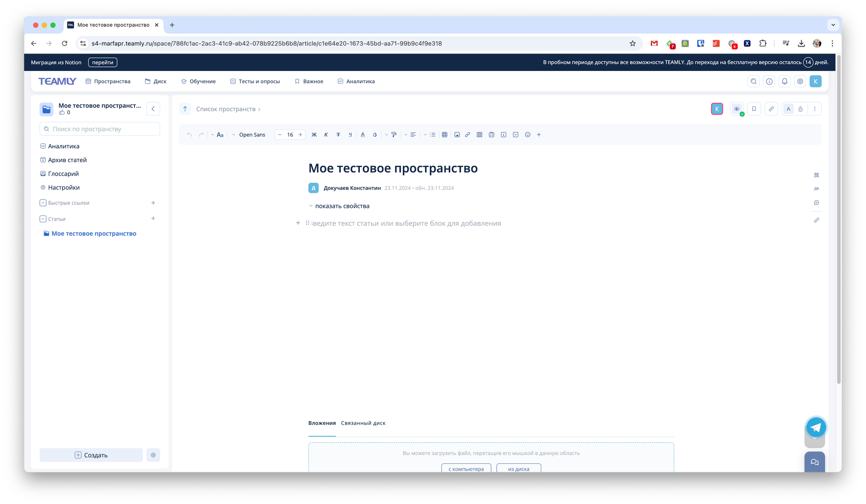Click the Создать button
This screenshot has height=504, width=866.
[91, 455]
